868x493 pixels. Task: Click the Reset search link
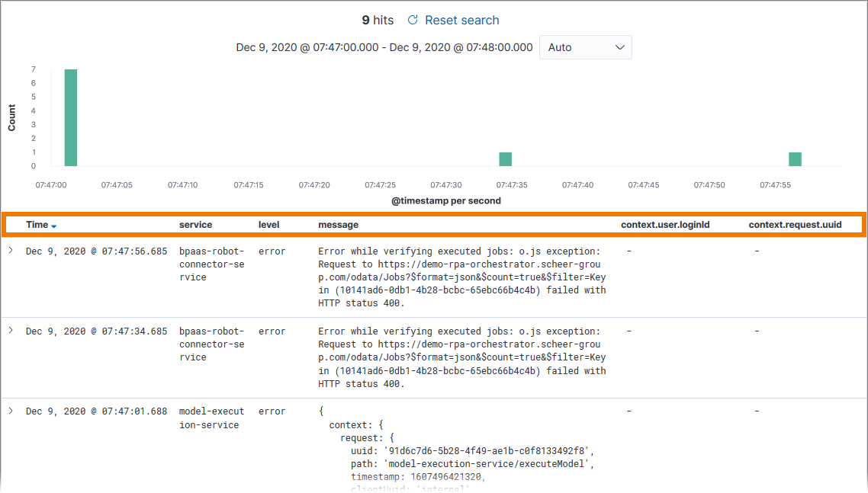point(461,20)
